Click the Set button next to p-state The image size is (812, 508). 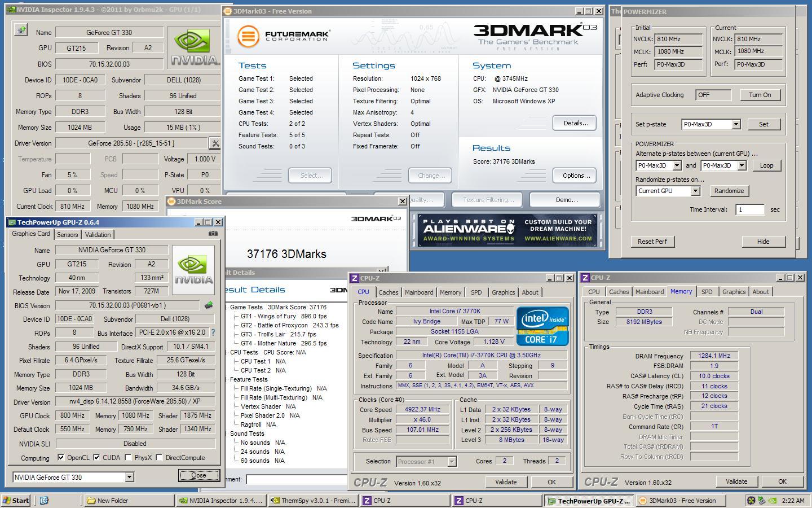coord(763,124)
